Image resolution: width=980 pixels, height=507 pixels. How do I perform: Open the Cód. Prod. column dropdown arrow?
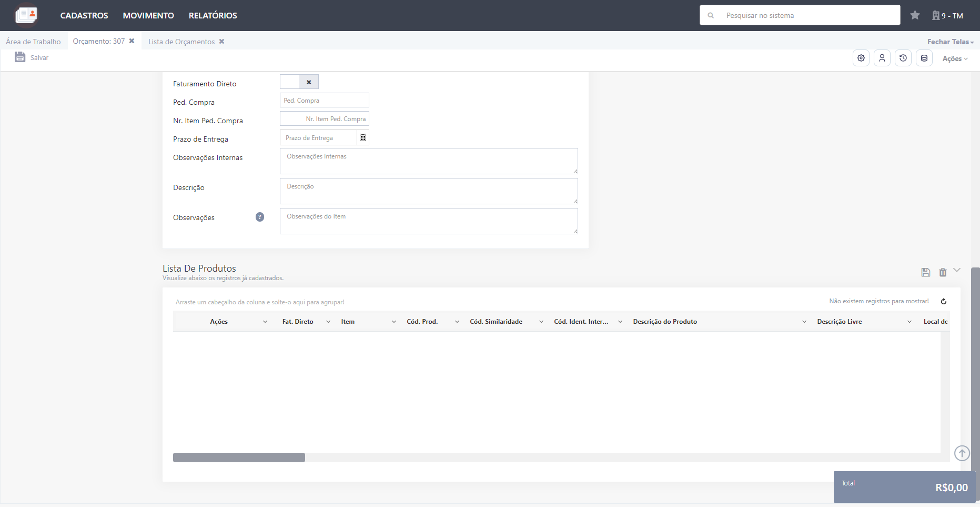457,322
